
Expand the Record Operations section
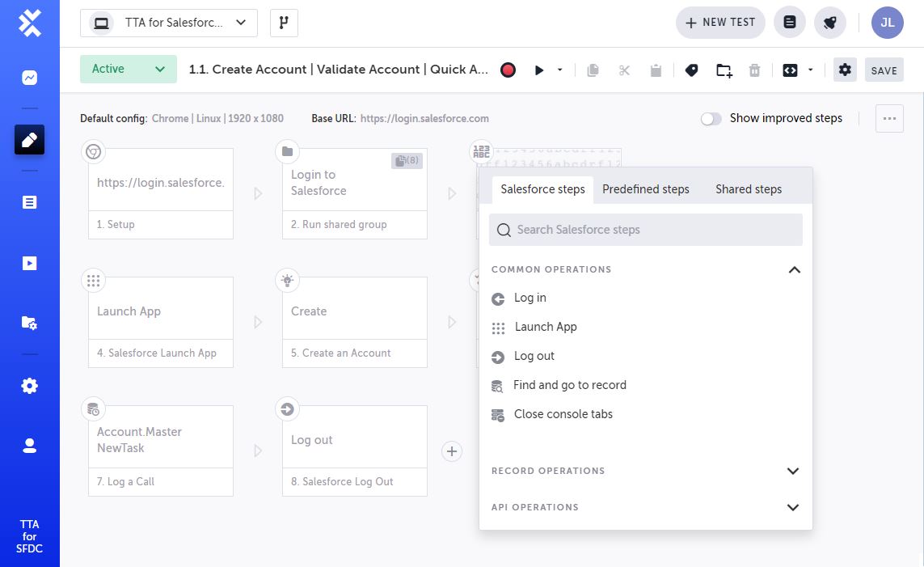(x=793, y=471)
